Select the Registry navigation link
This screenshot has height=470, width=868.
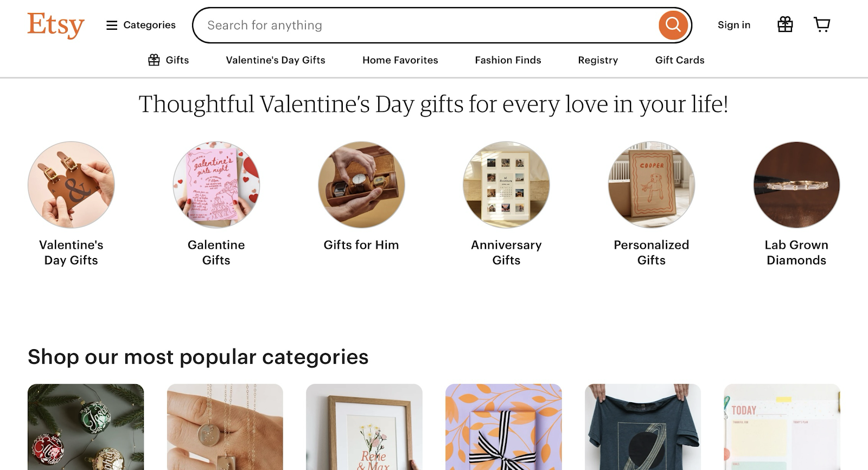point(598,60)
